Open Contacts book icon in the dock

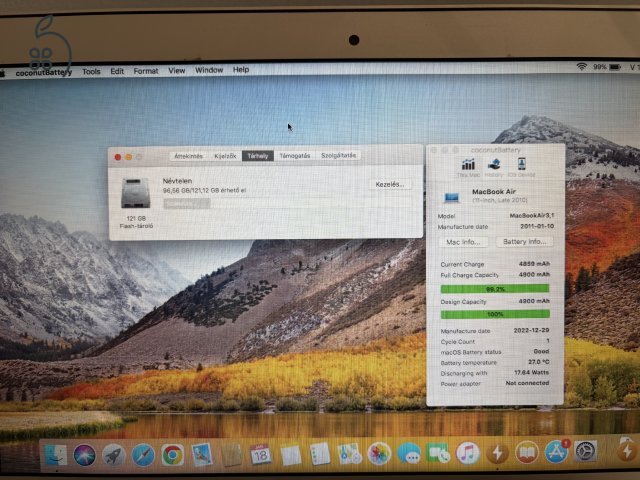231,455
